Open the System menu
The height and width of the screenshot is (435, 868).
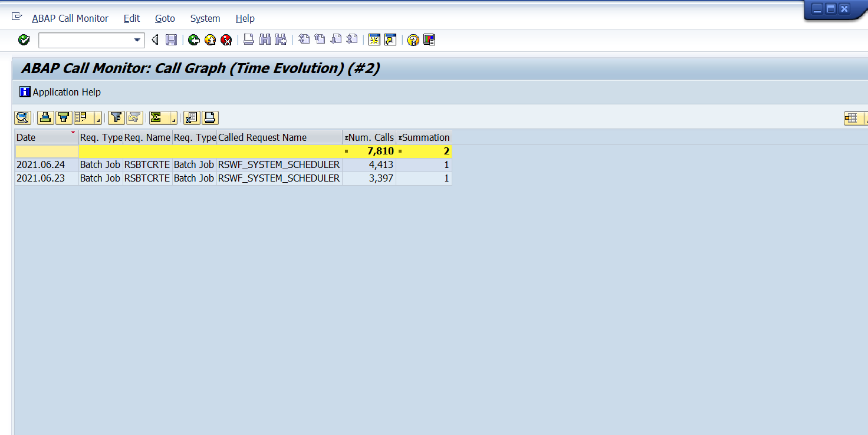tap(205, 18)
